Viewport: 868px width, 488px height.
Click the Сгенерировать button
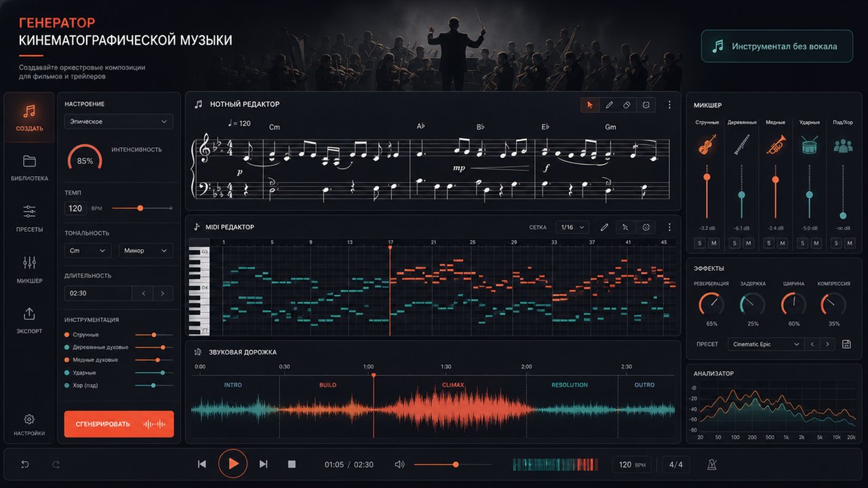click(119, 424)
